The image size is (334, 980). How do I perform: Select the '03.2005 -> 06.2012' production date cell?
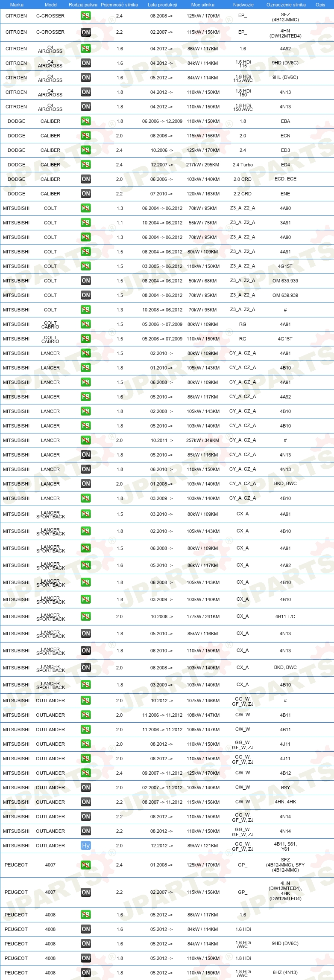pos(162,266)
